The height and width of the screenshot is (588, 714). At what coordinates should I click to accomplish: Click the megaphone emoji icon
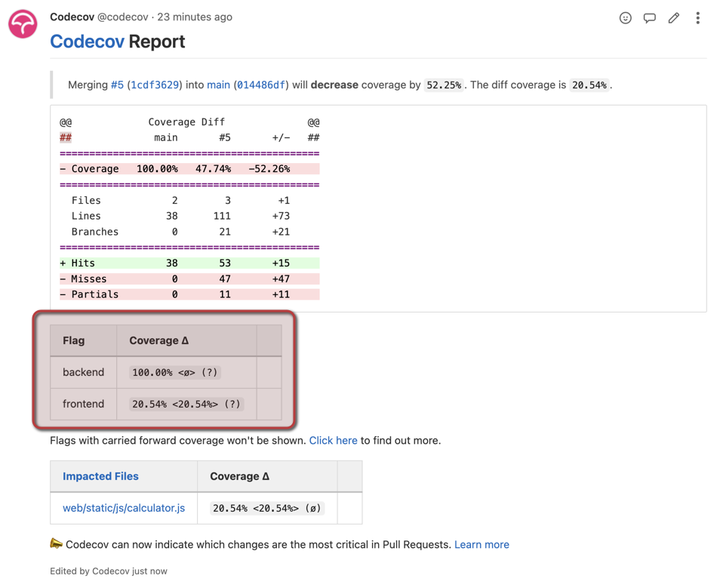click(56, 543)
